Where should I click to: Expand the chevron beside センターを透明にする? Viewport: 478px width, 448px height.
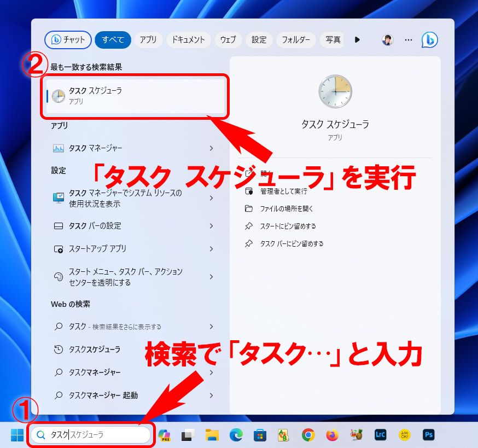point(211,277)
